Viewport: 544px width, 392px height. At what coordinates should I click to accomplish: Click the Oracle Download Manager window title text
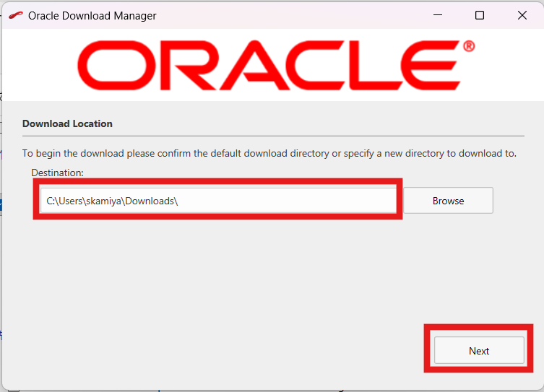pyautogui.click(x=92, y=16)
